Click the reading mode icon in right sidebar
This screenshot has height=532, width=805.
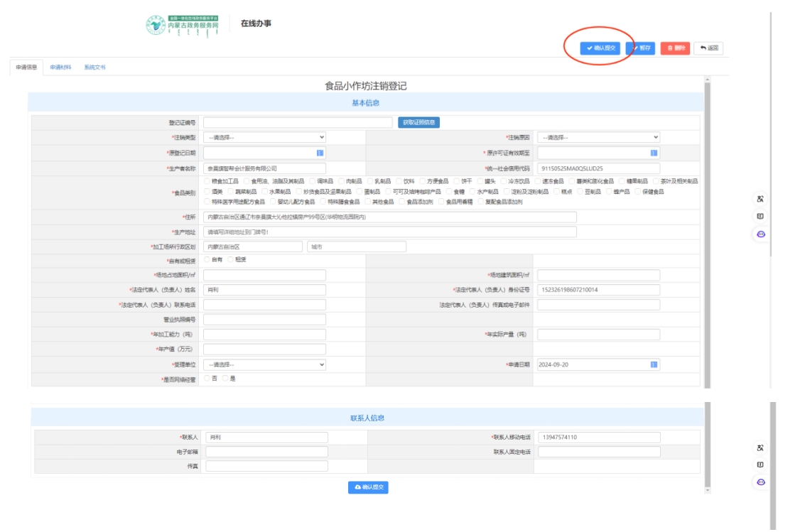760,216
